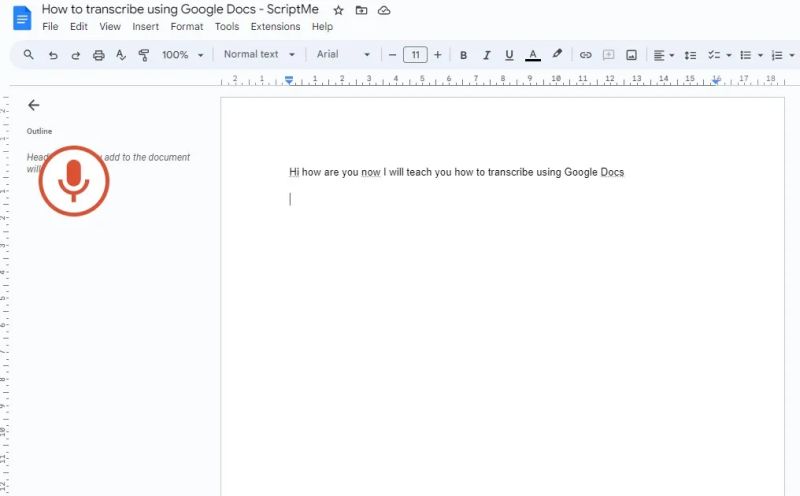Print the document
This screenshot has width=800, height=496.
coord(98,55)
